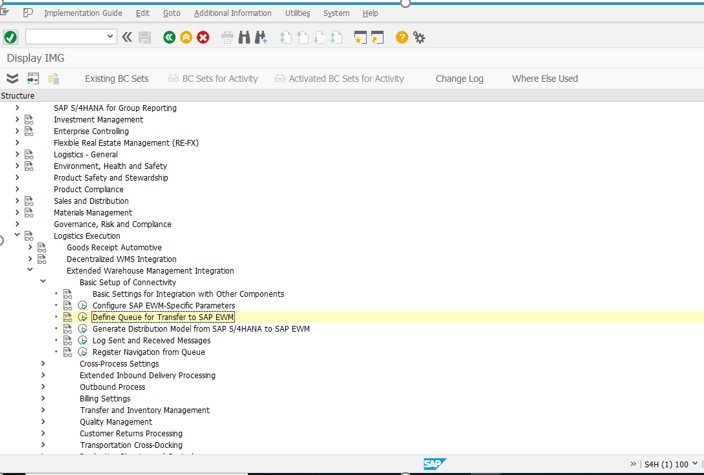
Task: Click the BC Sets for Activity button
Action: [x=213, y=79]
